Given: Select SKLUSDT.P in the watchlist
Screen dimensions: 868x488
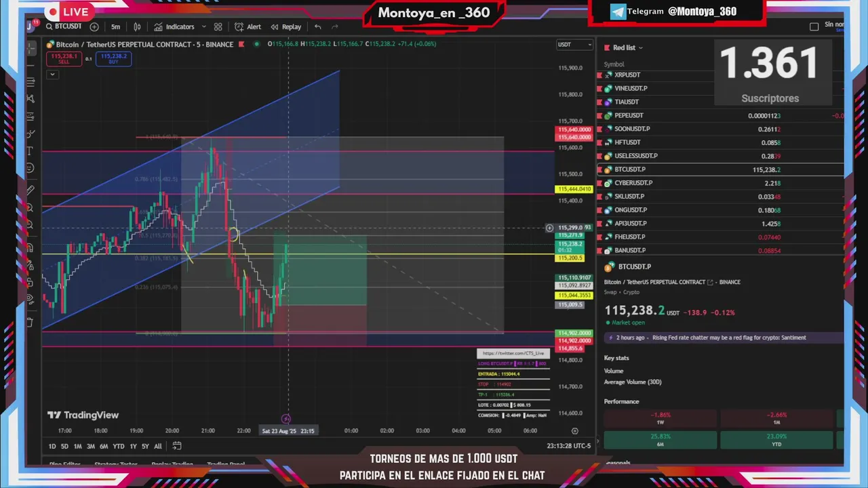Looking at the screenshot, I should click(x=721, y=197).
